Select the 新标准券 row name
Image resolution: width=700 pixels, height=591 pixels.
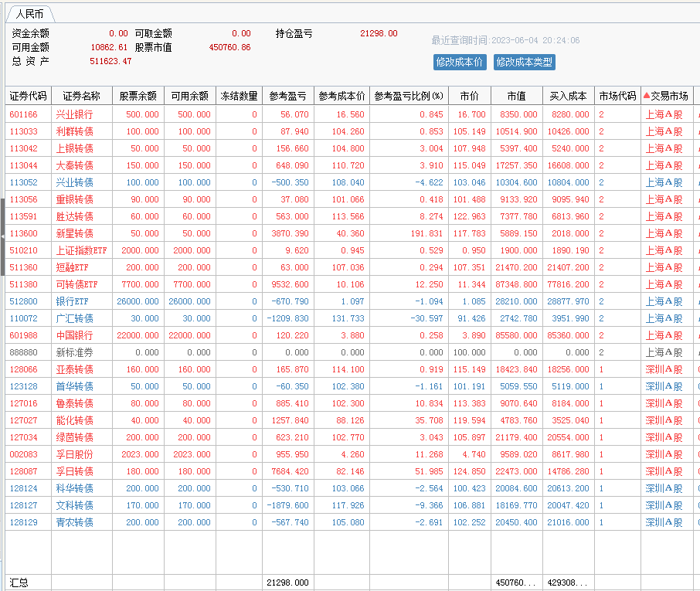point(74,352)
